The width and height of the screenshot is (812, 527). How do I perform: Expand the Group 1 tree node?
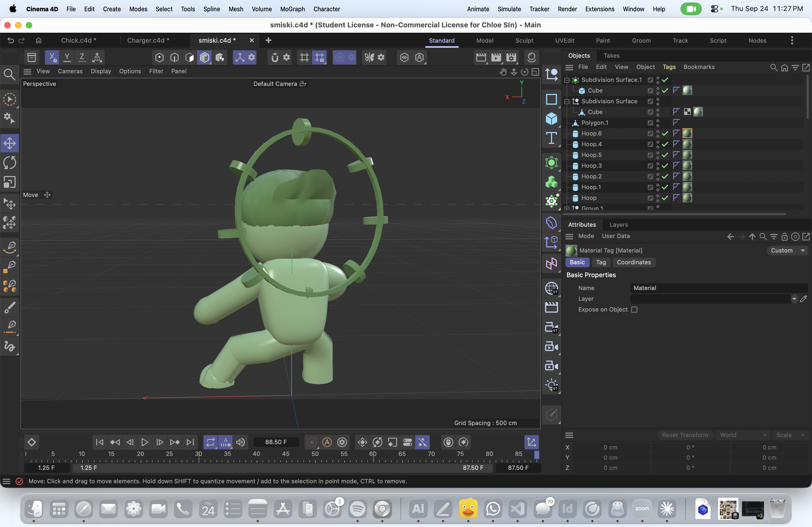point(567,208)
